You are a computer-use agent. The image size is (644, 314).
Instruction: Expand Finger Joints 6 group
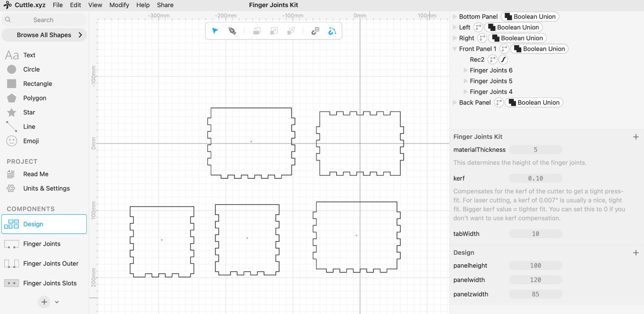465,70
